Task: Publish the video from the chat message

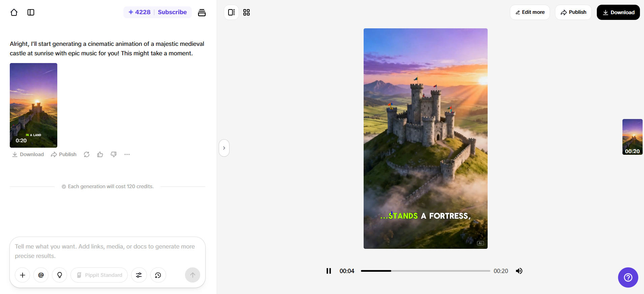Action: point(64,154)
